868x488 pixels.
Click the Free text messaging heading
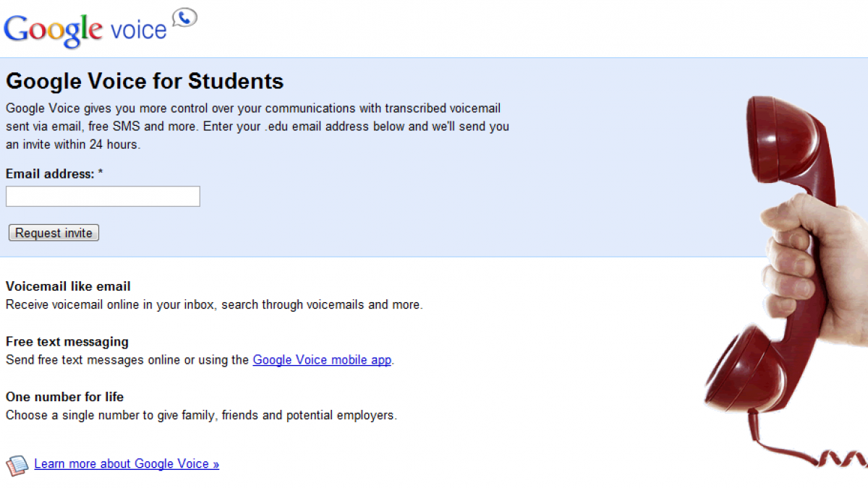click(67, 341)
